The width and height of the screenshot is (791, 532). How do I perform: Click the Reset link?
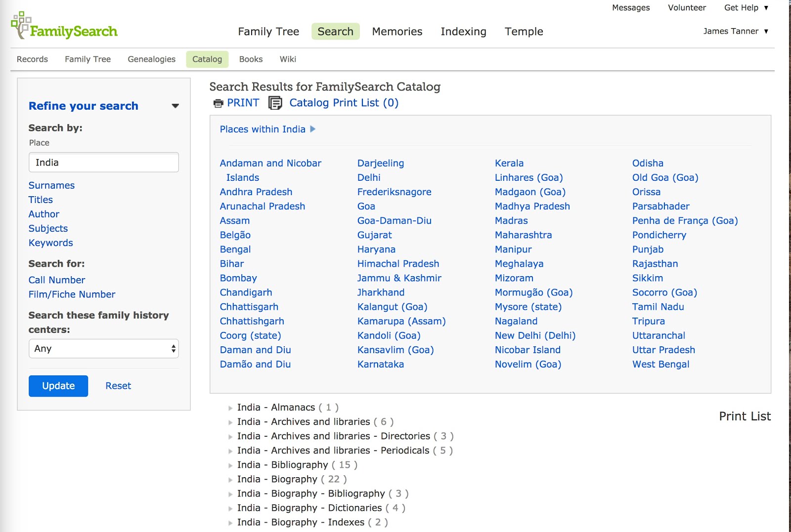click(118, 386)
